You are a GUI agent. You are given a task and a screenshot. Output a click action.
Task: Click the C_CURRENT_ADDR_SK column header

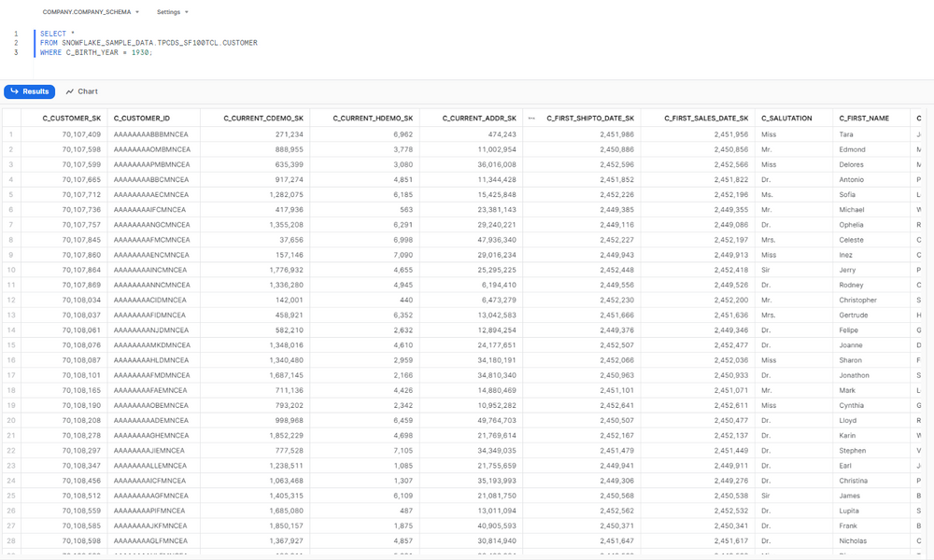pyautogui.click(x=479, y=119)
